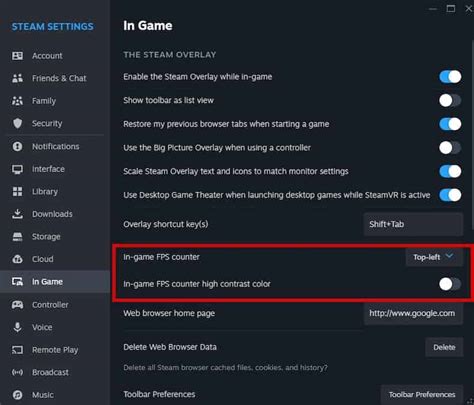Select the Friends & Chat icon
The height and width of the screenshot is (405, 474).
point(17,78)
